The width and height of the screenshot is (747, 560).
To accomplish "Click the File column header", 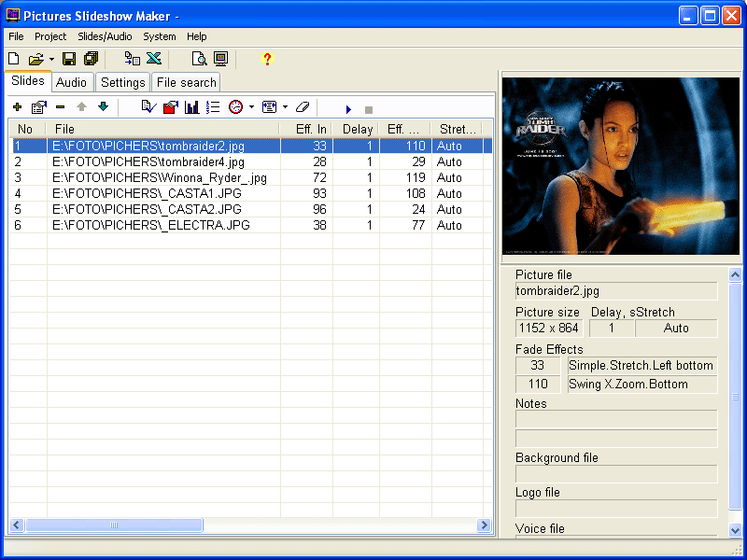I will pyautogui.click(x=162, y=129).
